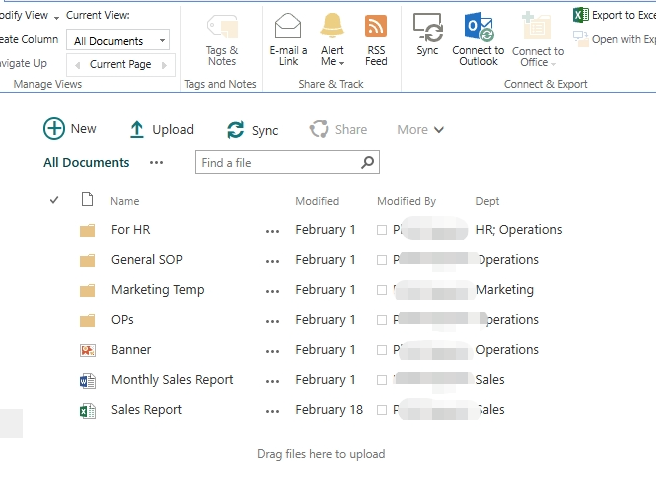The width and height of the screenshot is (656, 479).
Task: Open the Banner file link
Action: click(131, 350)
